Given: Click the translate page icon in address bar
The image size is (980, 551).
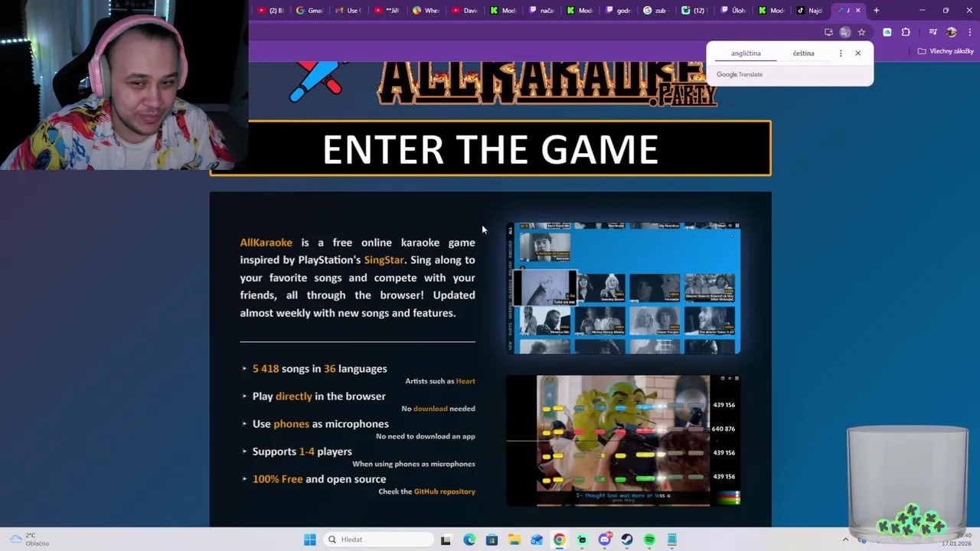Looking at the screenshot, I should pyautogui.click(x=844, y=32).
